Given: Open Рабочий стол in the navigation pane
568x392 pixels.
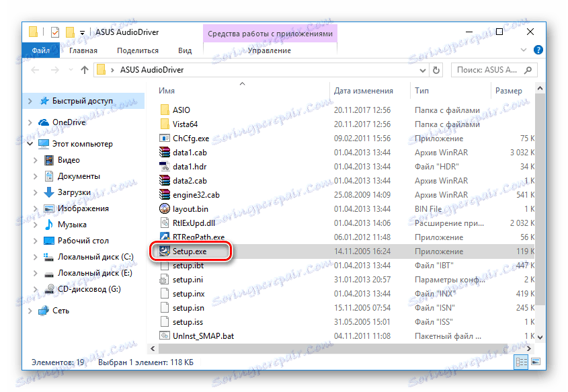Looking at the screenshot, I should [83, 241].
